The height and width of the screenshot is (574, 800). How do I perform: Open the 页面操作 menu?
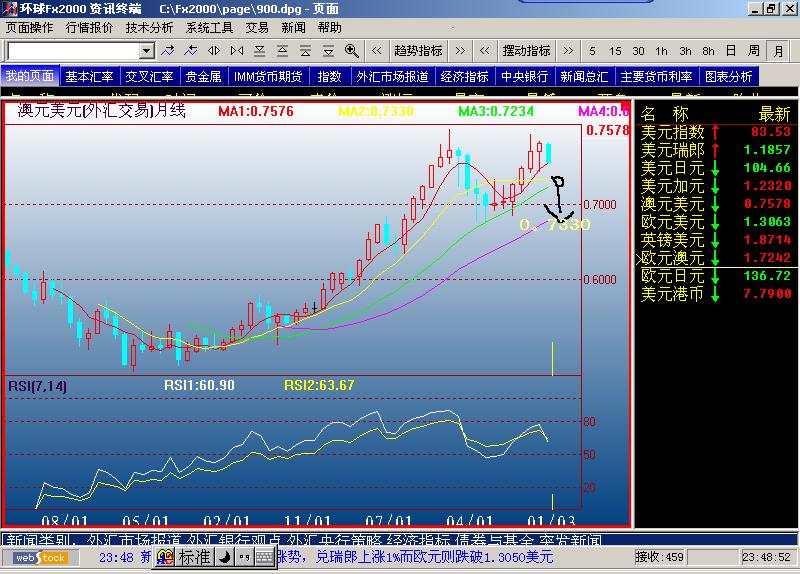(x=29, y=28)
